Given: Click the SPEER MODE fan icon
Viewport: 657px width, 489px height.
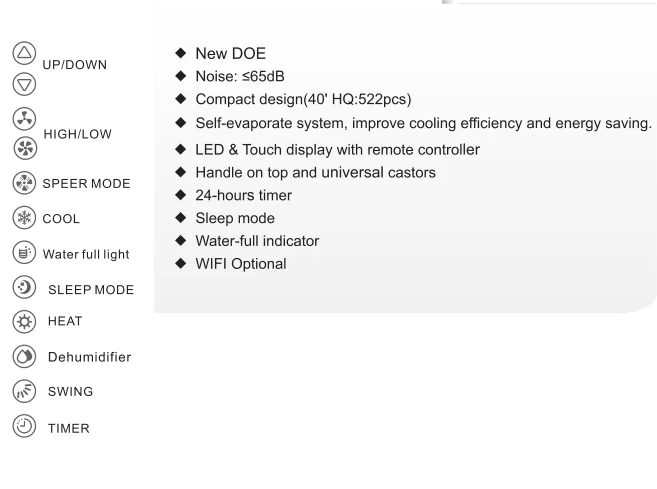Looking at the screenshot, I should (24, 183).
